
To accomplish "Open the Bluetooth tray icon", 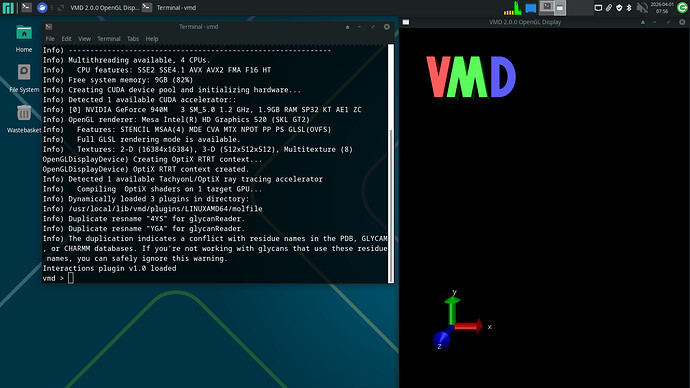I will coord(629,7).
